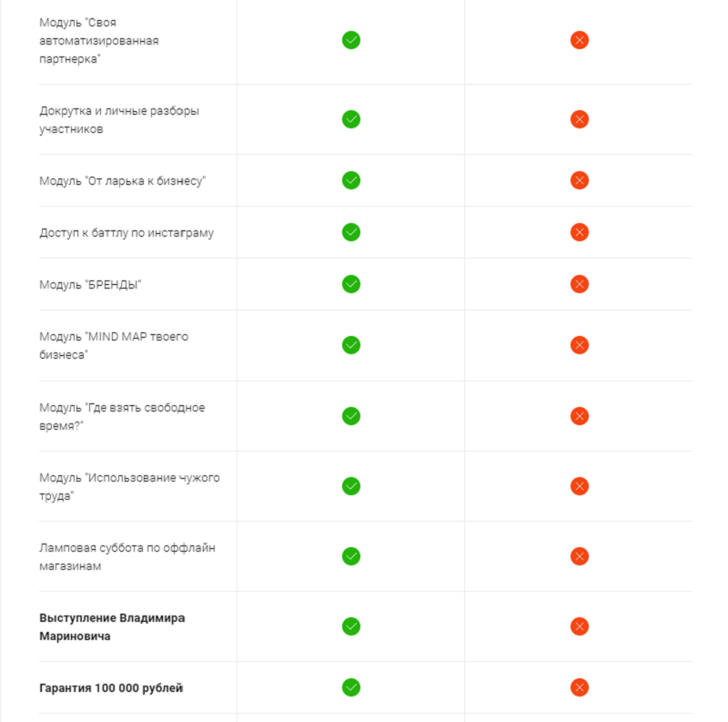Click green checkmark for 'Докрутка и личные разборы'
The width and height of the screenshot is (728, 722).
coord(351,119)
